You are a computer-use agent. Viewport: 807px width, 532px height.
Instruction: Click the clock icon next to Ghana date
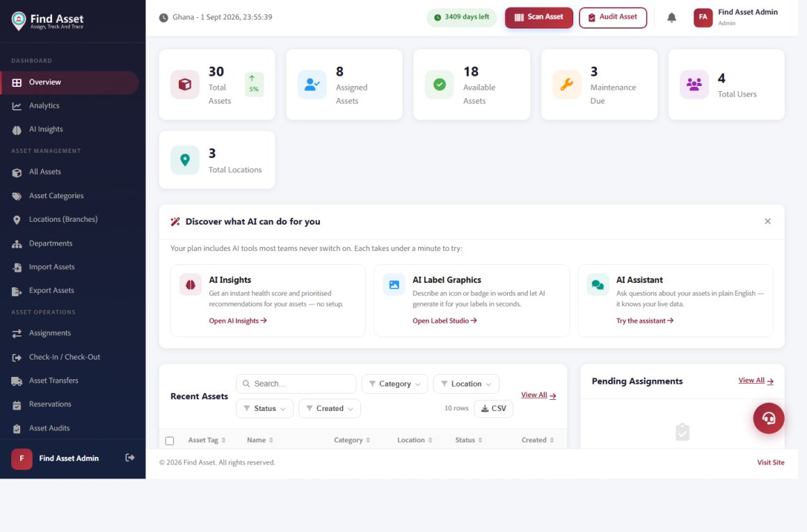pyautogui.click(x=163, y=17)
